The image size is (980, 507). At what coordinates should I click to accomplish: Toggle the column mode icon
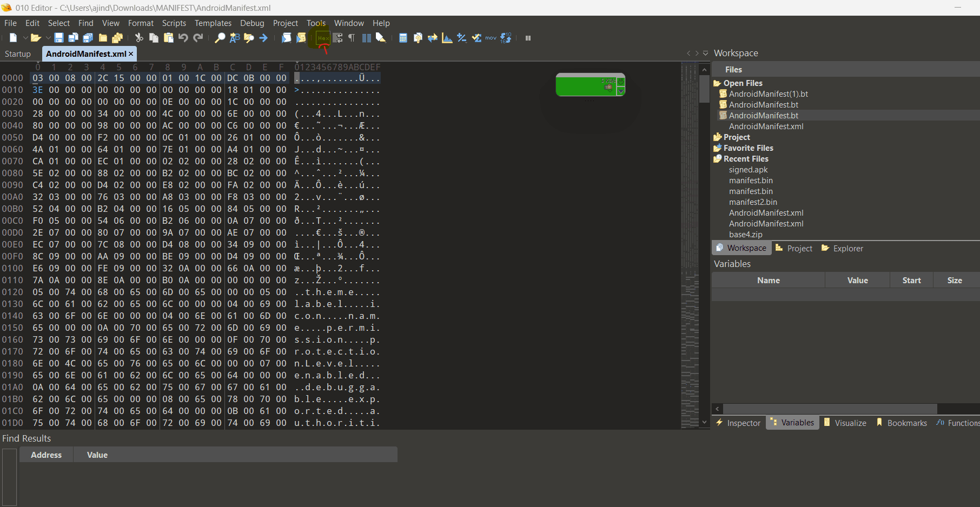[x=367, y=38]
